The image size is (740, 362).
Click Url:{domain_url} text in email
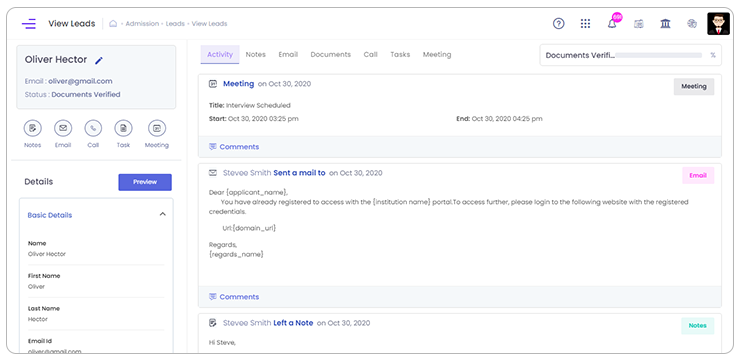(x=249, y=228)
